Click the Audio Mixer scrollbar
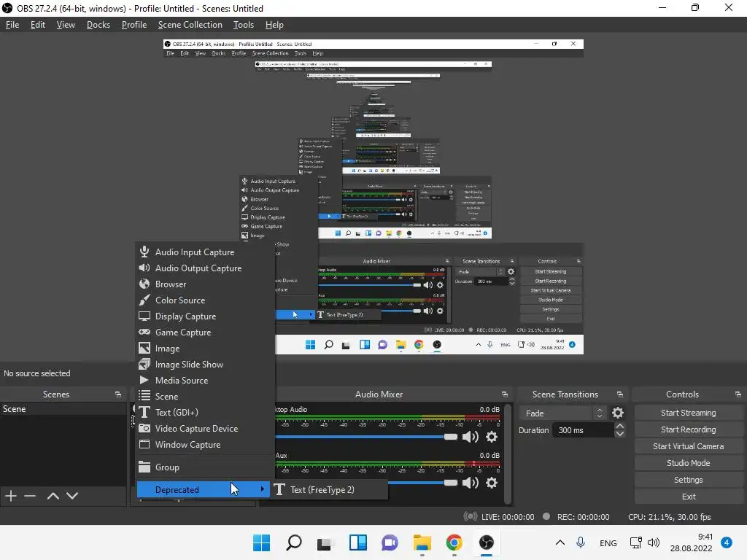 [x=508, y=454]
